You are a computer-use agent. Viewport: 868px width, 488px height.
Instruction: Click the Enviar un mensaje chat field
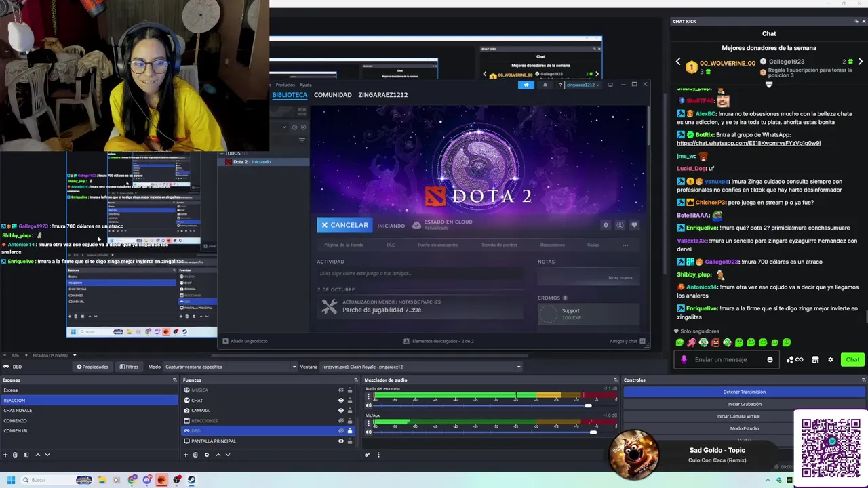[x=726, y=359]
